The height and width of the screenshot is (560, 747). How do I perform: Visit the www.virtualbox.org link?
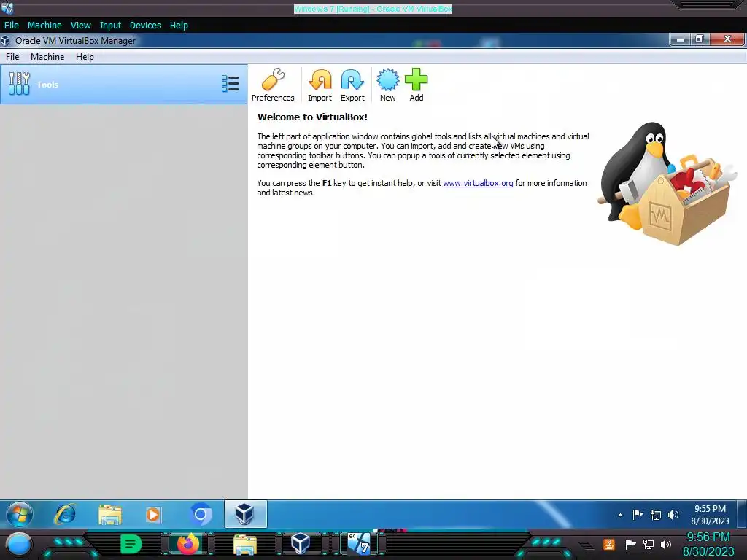pyautogui.click(x=478, y=183)
